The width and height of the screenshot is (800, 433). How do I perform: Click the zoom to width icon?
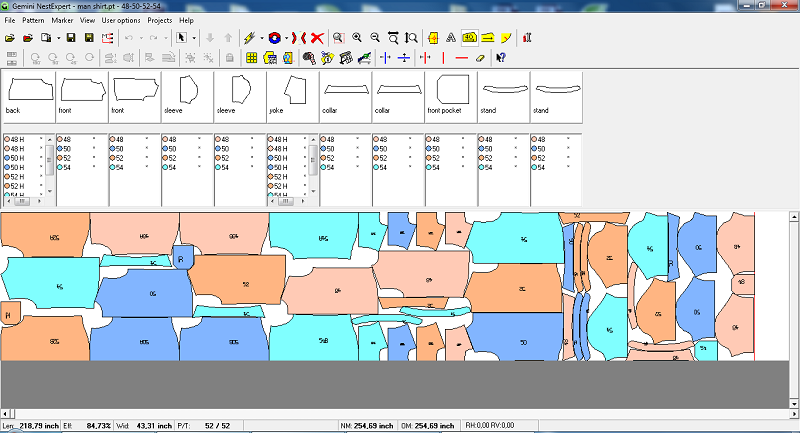[x=393, y=38]
